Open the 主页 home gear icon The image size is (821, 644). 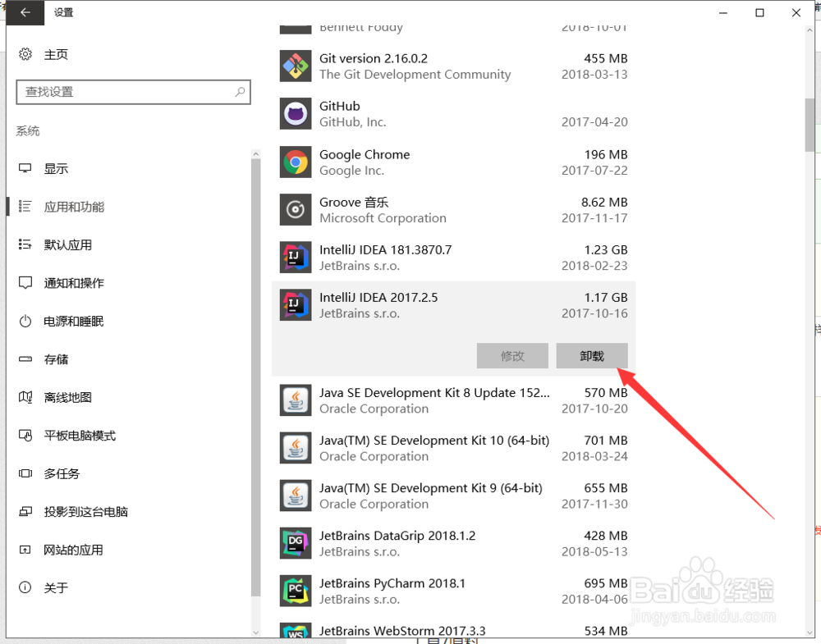25,54
